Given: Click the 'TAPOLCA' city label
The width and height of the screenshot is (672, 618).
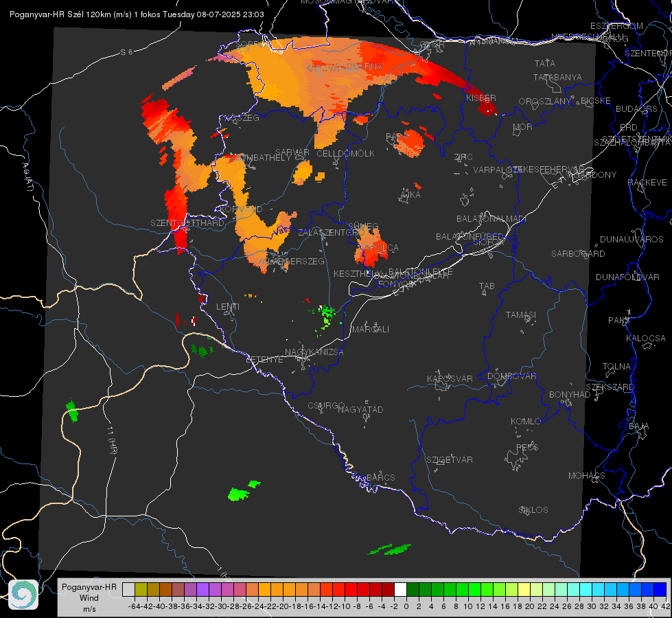Looking at the screenshot, I should coord(379,248).
